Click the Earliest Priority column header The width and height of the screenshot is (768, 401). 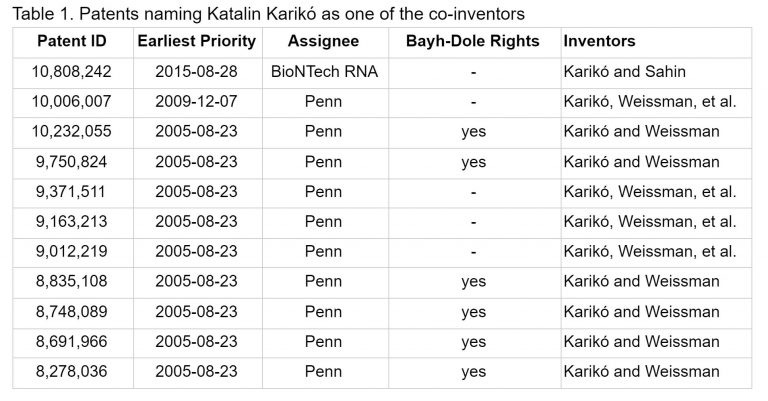[197, 42]
